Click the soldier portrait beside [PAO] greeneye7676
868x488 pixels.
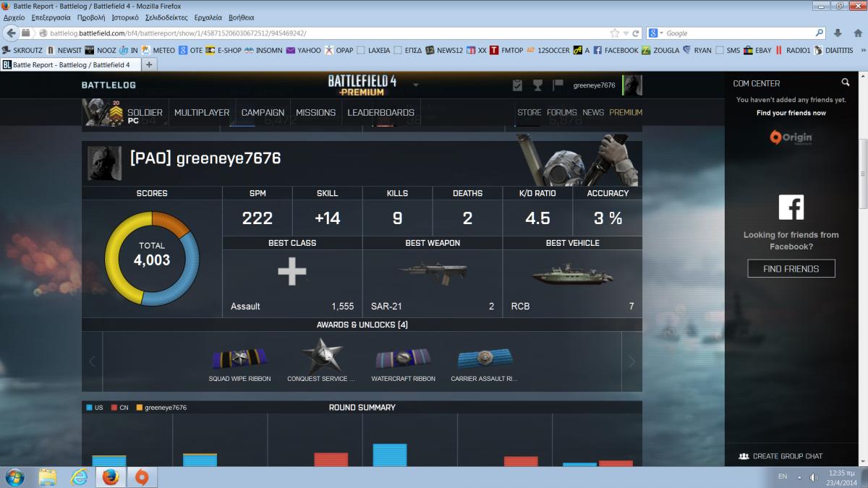pos(105,163)
